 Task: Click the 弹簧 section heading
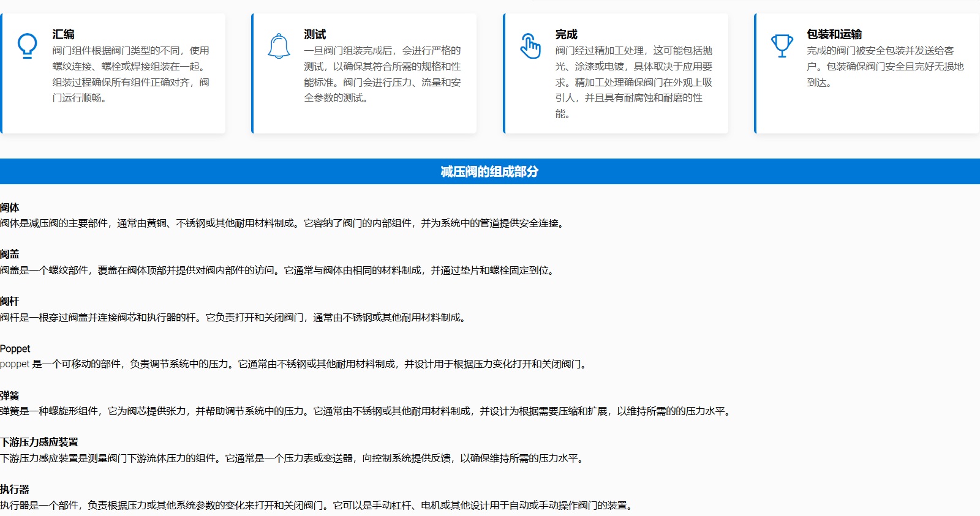pyautogui.click(x=10, y=395)
